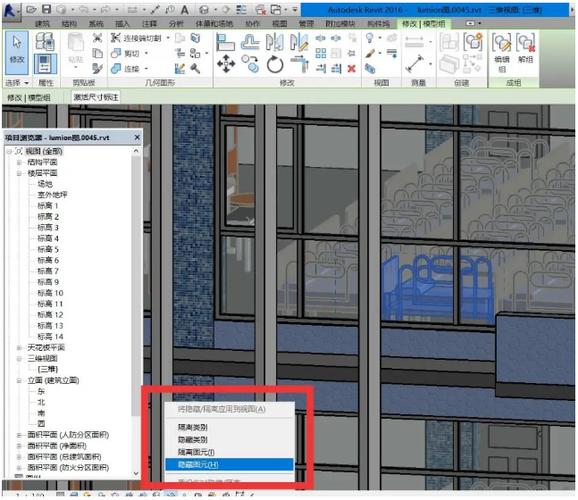Open the 结构 ribbon tab
The image size is (578, 500).
(69, 24)
